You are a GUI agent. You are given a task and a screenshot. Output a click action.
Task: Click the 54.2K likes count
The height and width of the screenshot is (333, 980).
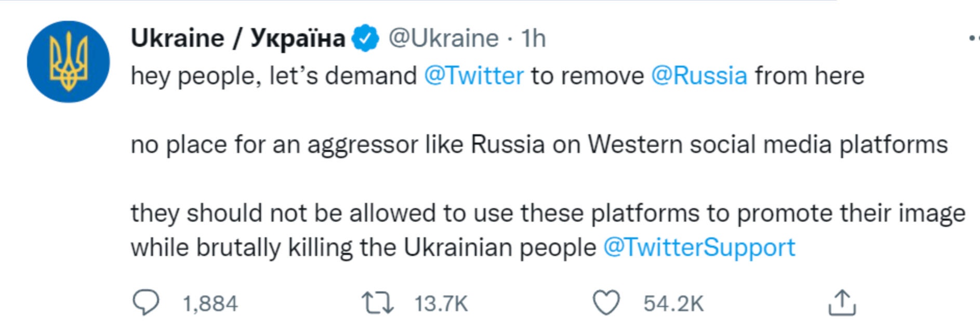tap(673, 304)
